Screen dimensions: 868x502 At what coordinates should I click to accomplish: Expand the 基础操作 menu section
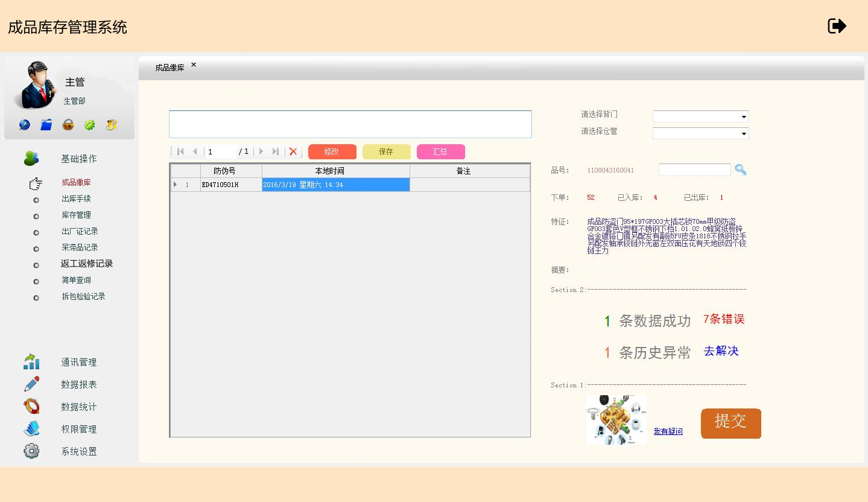(78, 159)
